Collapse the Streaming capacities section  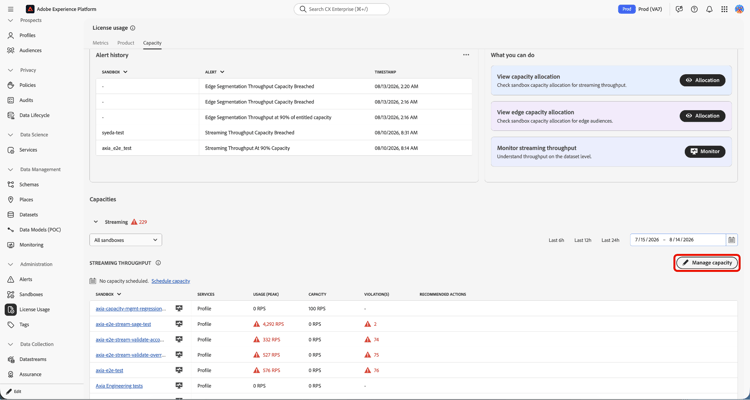96,222
